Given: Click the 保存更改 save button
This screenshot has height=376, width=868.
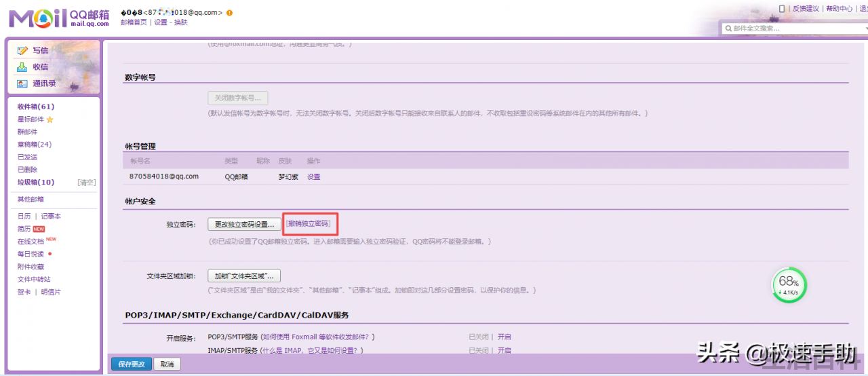Looking at the screenshot, I should click(x=132, y=364).
